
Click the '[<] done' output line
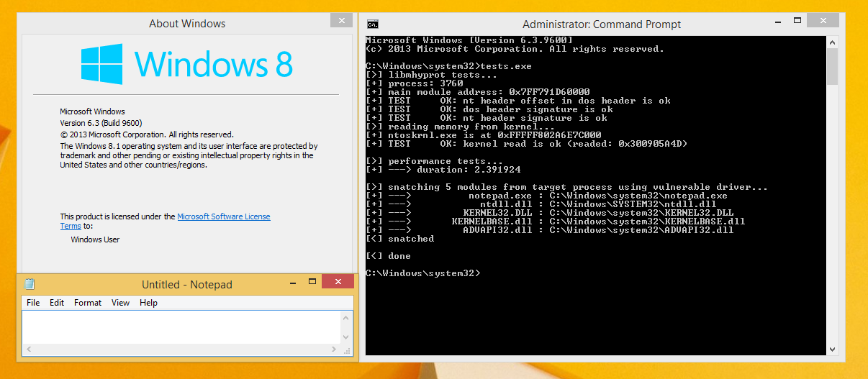[389, 256]
